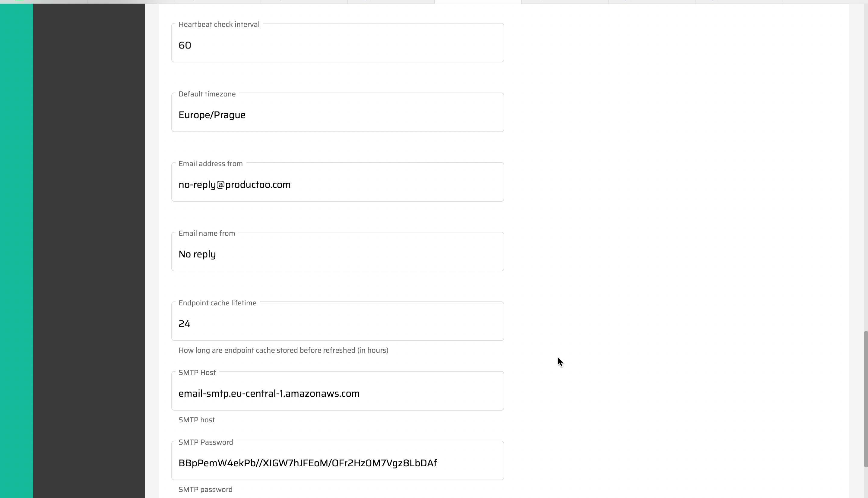Click the Endpoint cache lifetime field
Viewport: 868px width, 498px height.
coord(337,324)
